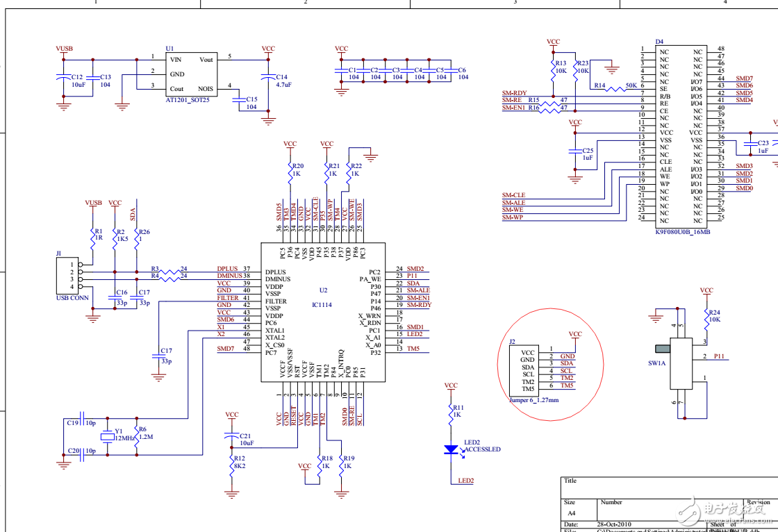778x532 pixels.
Task: Click the XTAL1 pin name
Action: 275,330
